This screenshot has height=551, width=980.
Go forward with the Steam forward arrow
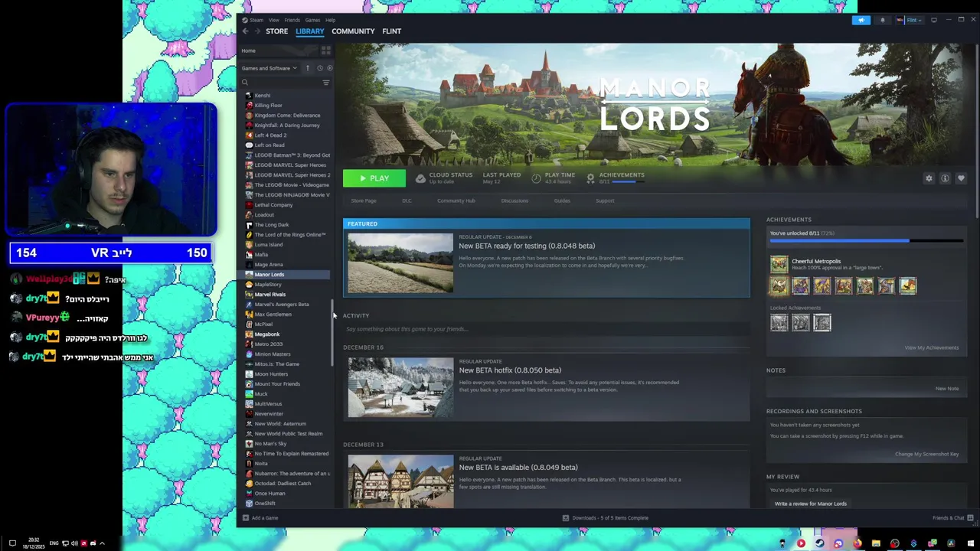click(x=257, y=31)
